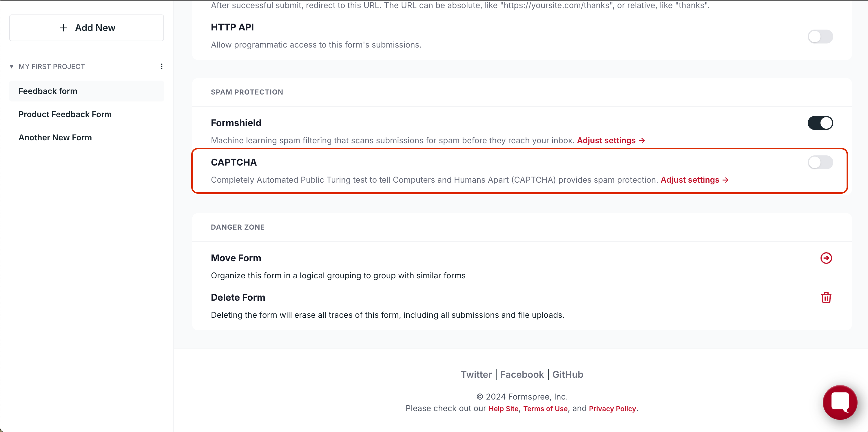The image size is (868, 432).
Task: Click the Move Form arrow icon
Action: tap(826, 258)
